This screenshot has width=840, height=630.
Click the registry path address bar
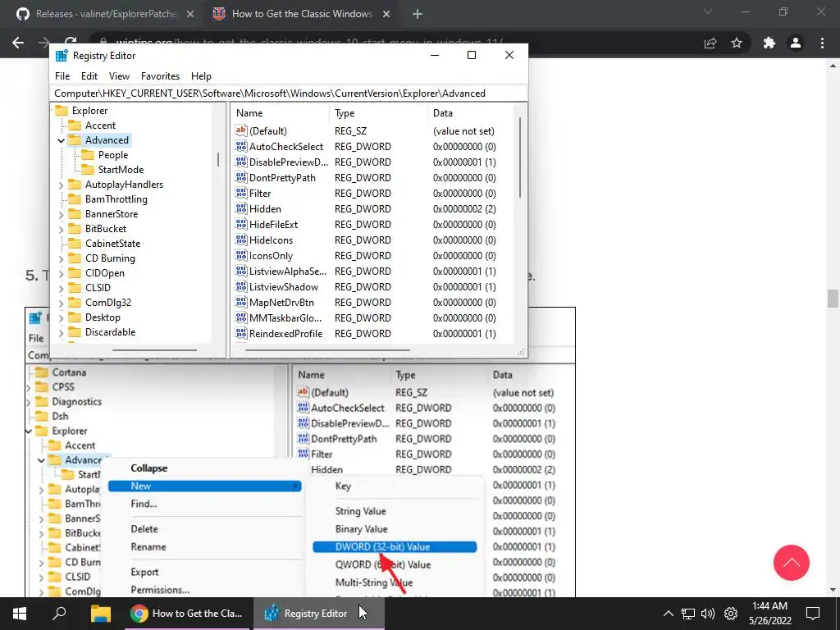pyautogui.click(x=289, y=94)
